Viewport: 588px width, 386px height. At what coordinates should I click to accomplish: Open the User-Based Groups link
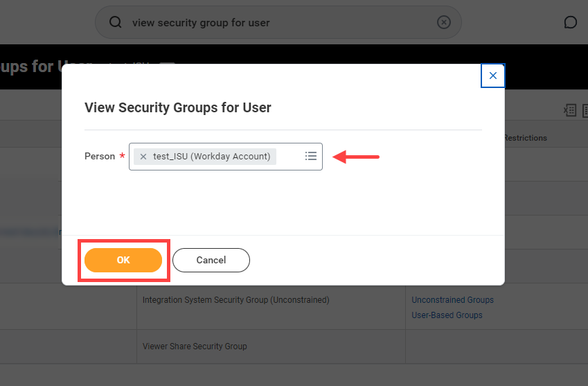(447, 315)
